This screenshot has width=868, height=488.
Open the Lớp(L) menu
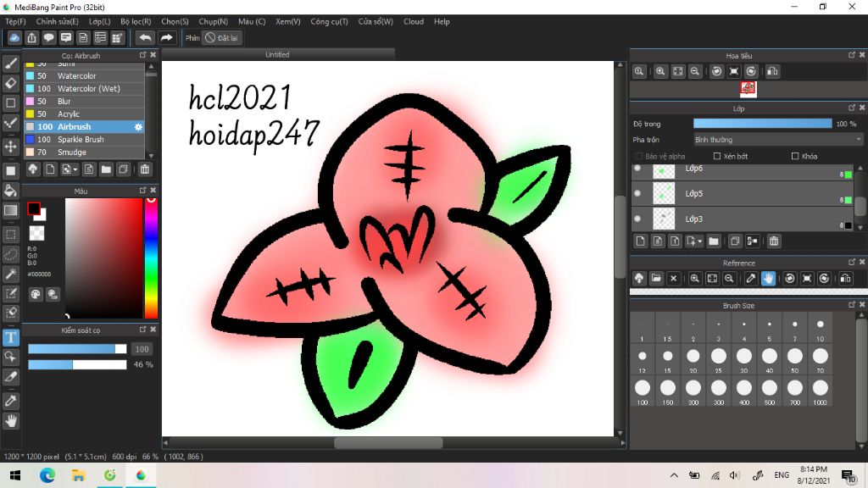100,21
